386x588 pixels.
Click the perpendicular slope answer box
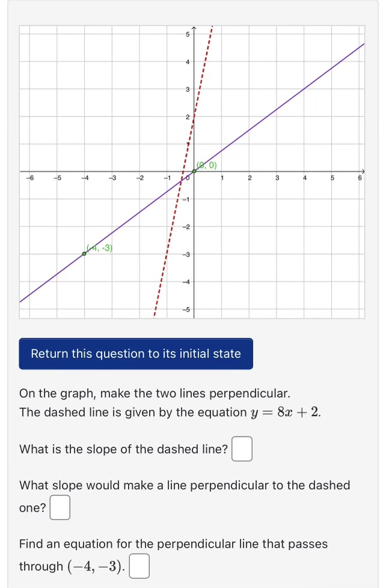pos(60,507)
